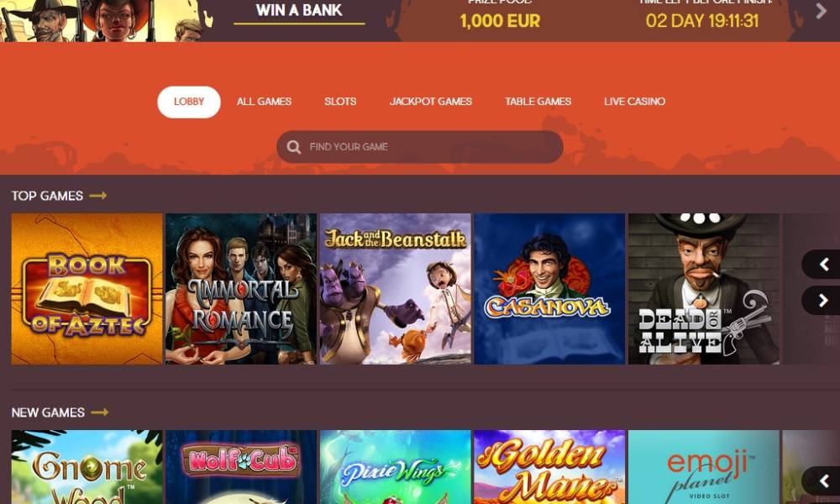The height and width of the screenshot is (504, 840).
Task: Go to Table Games tab
Action: pyautogui.click(x=538, y=102)
